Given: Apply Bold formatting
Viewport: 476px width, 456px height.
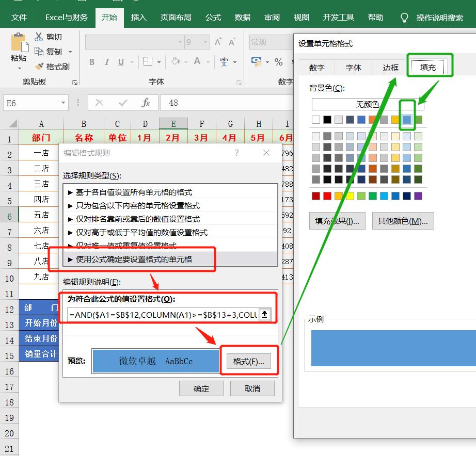Looking at the screenshot, I should 91,62.
